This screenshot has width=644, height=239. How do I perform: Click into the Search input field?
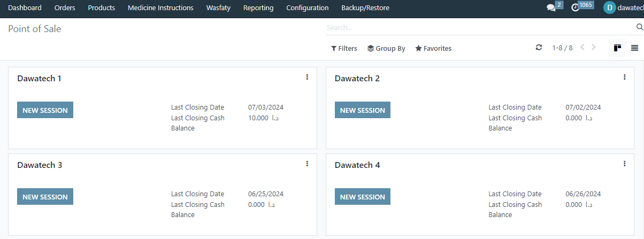pyautogui.click(x=480, y=27)
